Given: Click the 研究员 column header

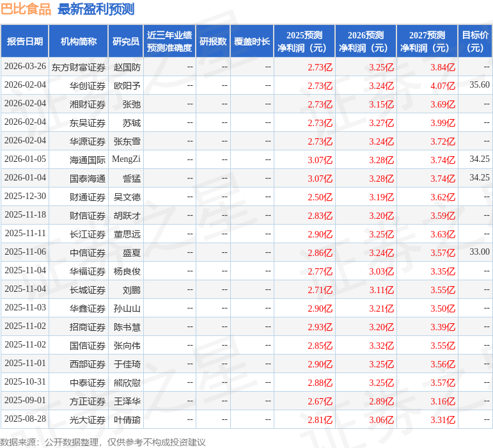Looking at the screenshot, I should tap(125, 42).
